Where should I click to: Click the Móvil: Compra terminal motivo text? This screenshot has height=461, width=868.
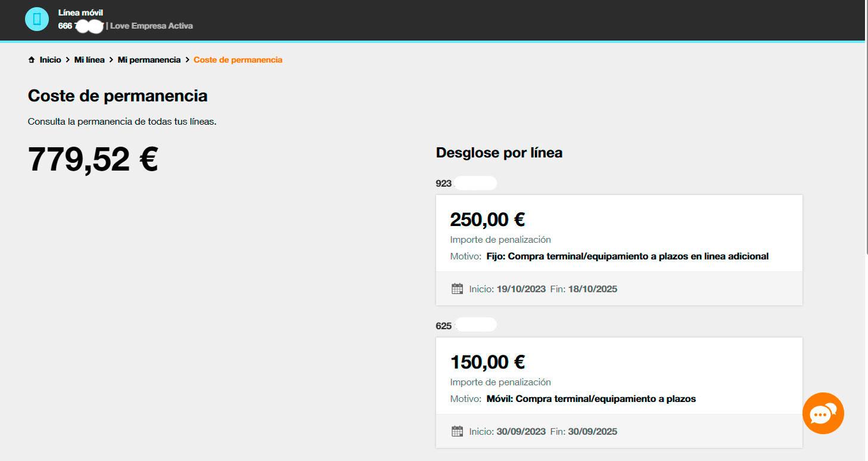pyautogui.click(x=591, y=398)
